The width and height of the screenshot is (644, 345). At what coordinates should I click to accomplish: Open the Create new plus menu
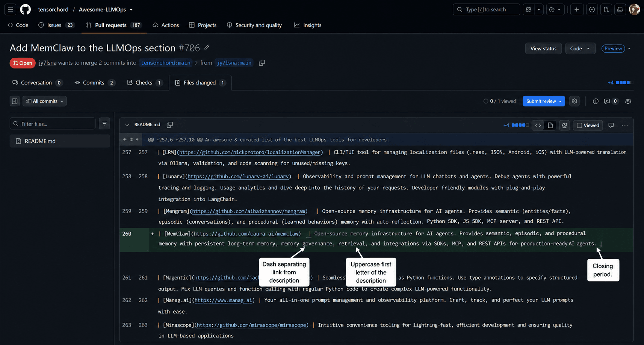577,9
